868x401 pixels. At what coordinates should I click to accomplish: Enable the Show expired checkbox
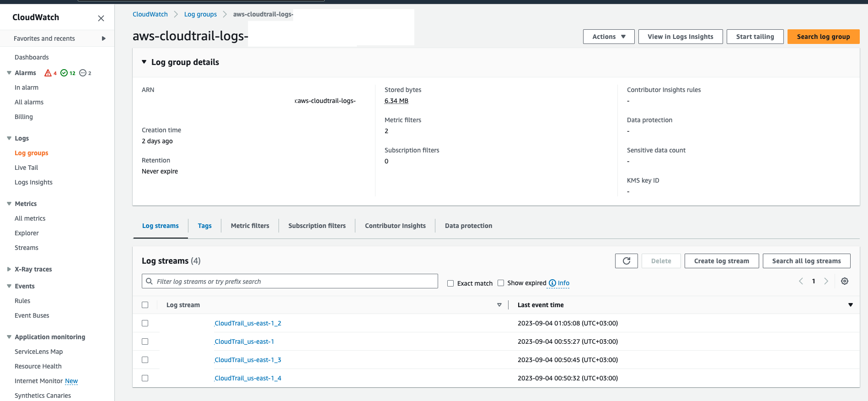501,283
